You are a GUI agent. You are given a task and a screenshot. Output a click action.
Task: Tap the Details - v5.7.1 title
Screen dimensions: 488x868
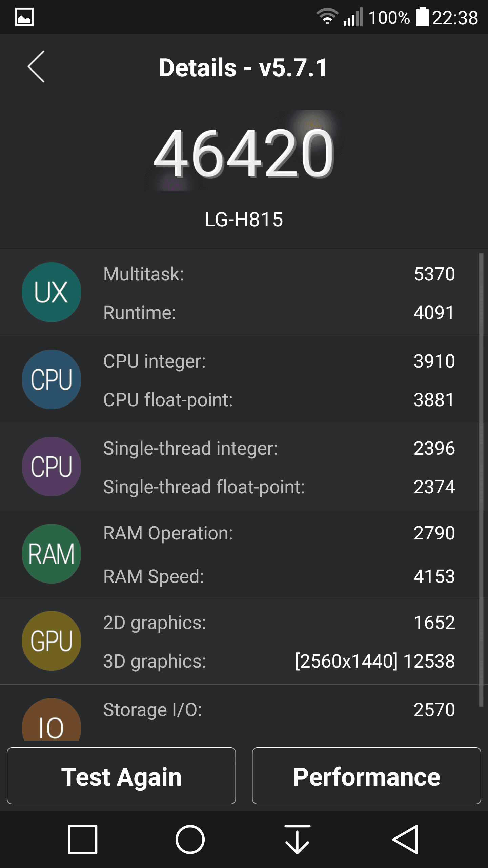click(243, 68)
